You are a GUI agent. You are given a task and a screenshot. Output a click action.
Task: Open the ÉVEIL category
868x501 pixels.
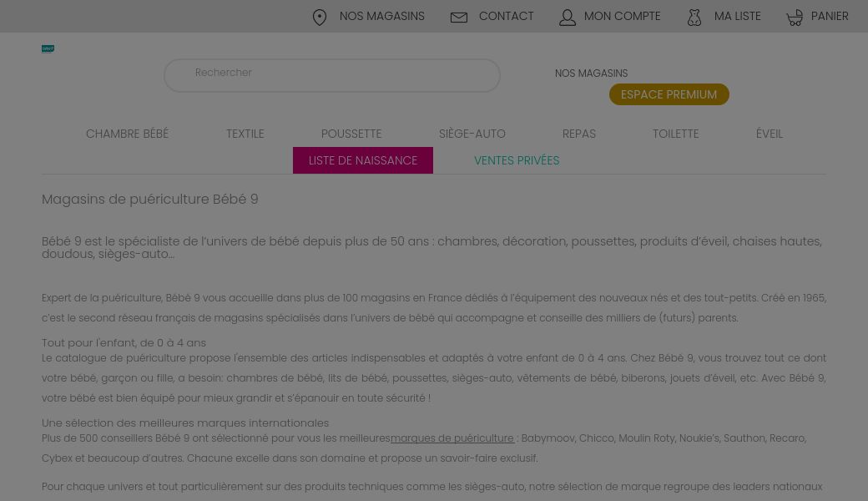(x=770, y=134)
